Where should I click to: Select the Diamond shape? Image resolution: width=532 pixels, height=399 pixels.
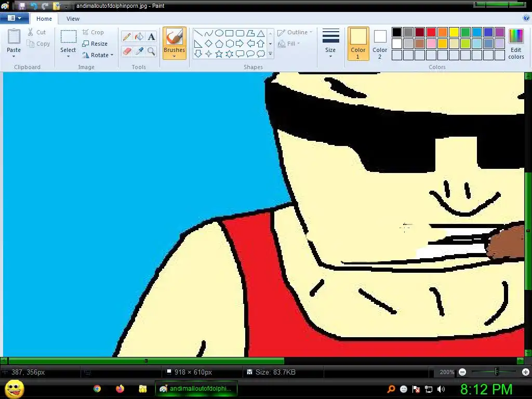point(209,44)
